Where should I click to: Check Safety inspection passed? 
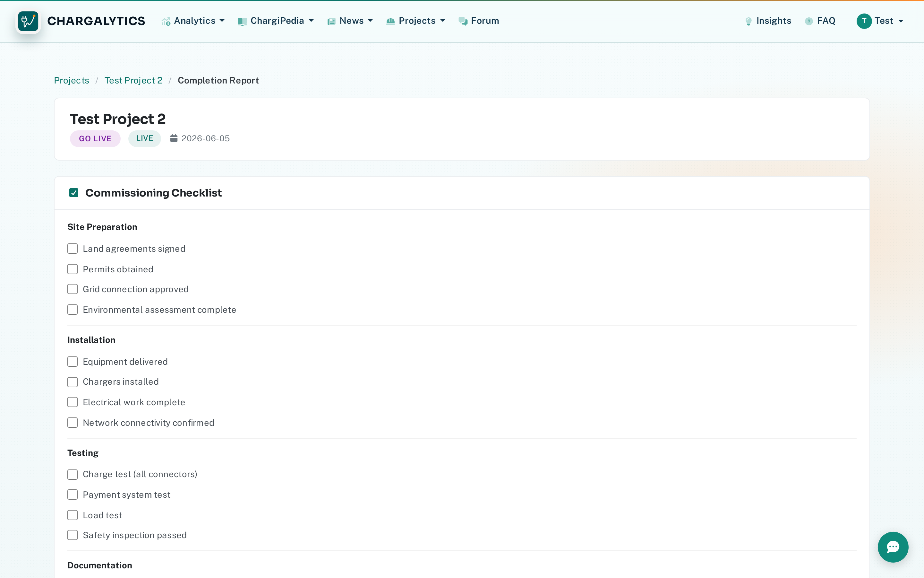tap(73, 535)
